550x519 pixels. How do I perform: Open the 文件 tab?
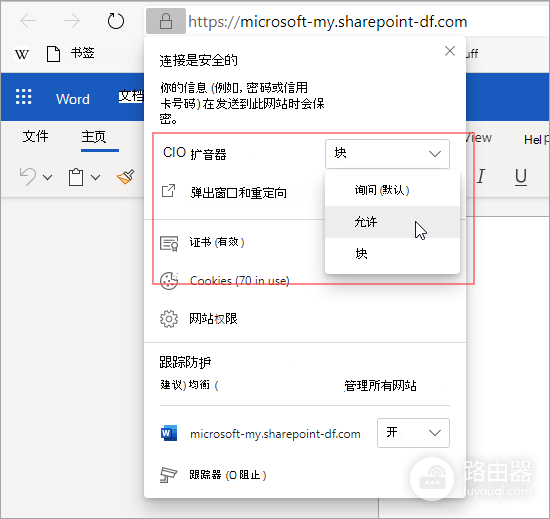35,136
